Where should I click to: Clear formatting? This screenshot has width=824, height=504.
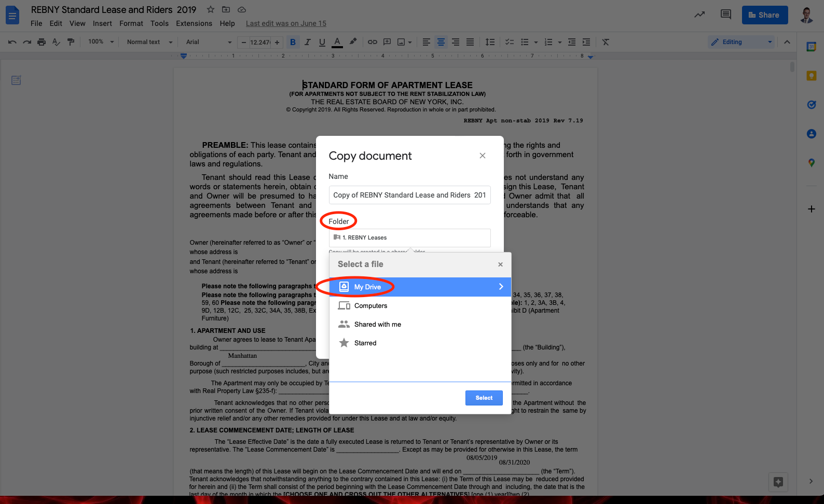pyautogui.click(x=606, y=42)
